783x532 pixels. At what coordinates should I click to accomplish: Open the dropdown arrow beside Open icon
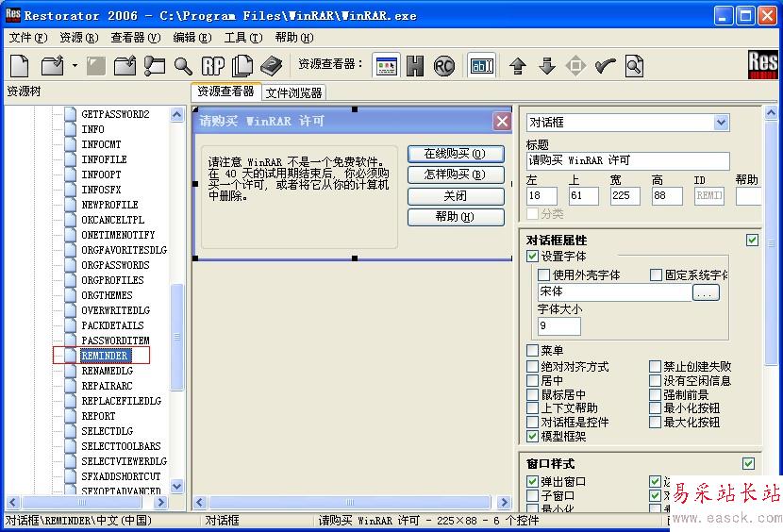[x=75, y=65]
